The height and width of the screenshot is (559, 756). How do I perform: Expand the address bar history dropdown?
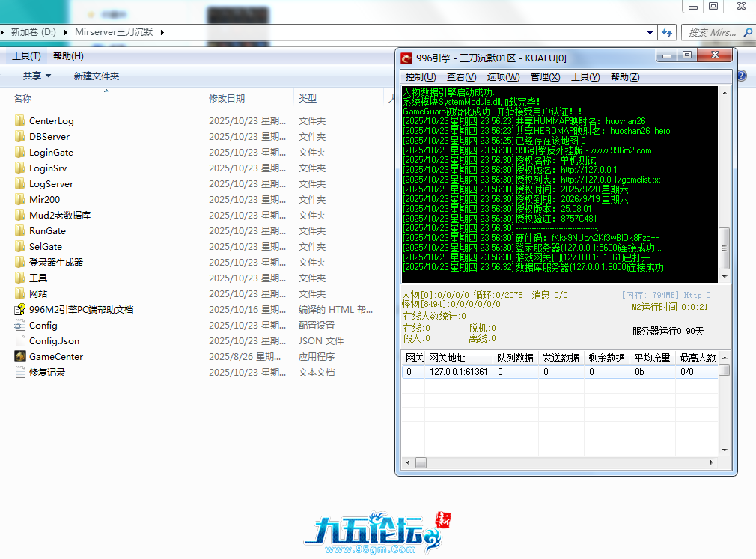(650, 33)
